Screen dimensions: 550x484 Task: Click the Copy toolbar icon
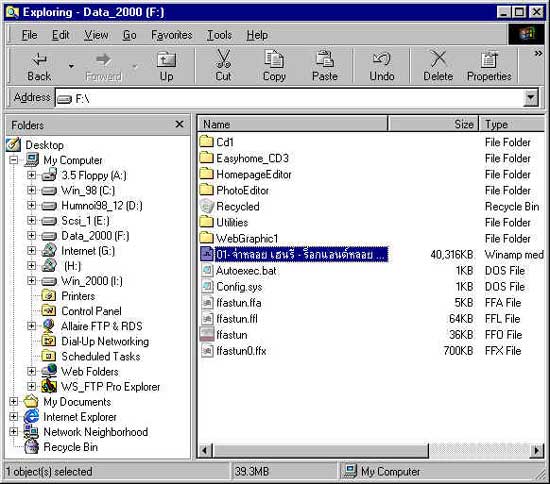[274, 59]
